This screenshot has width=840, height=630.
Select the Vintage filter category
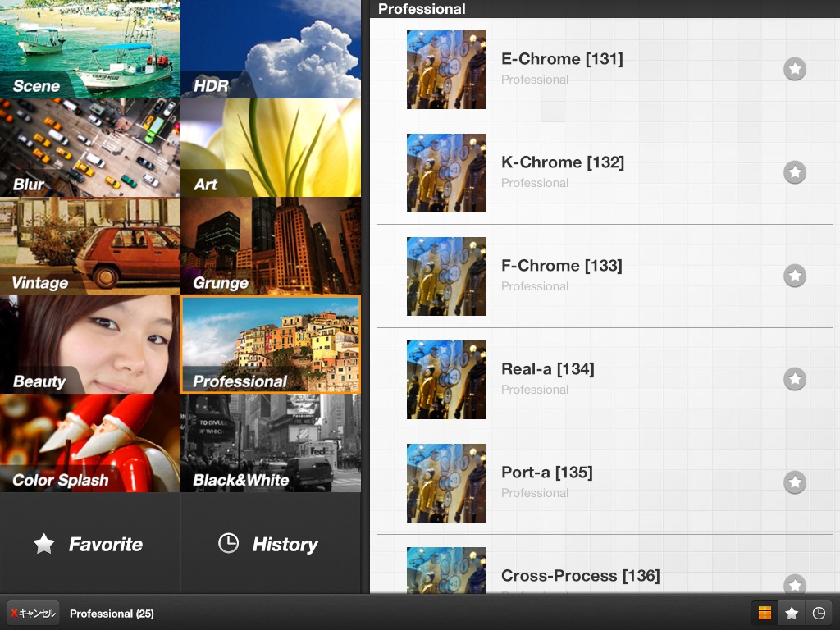pos(90,246)
